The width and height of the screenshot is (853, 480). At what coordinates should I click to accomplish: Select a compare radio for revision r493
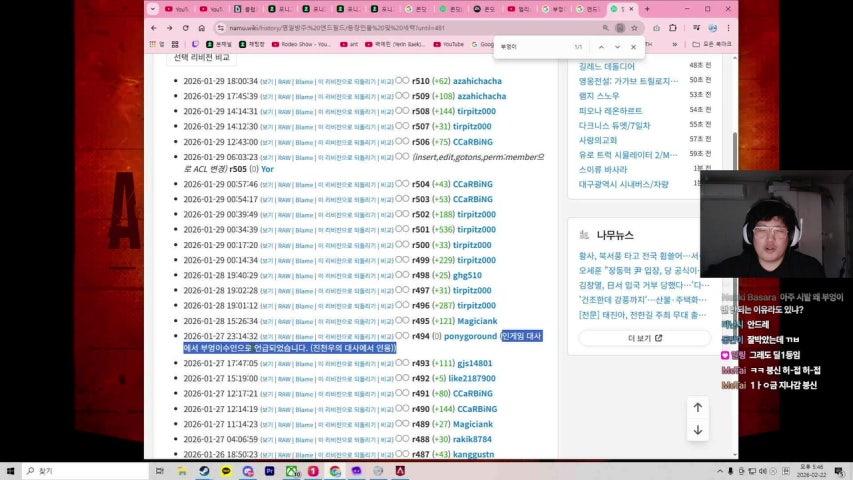pos(398,363)
